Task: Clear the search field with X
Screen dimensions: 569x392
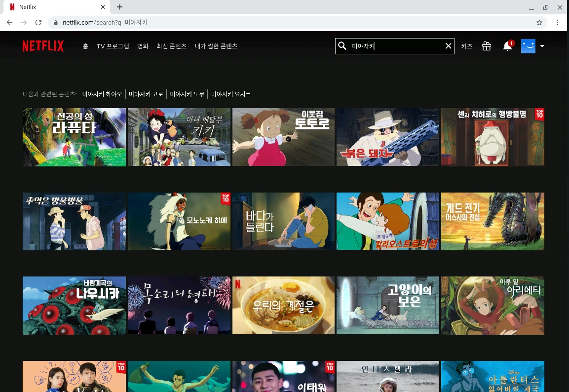Action: 448,46
